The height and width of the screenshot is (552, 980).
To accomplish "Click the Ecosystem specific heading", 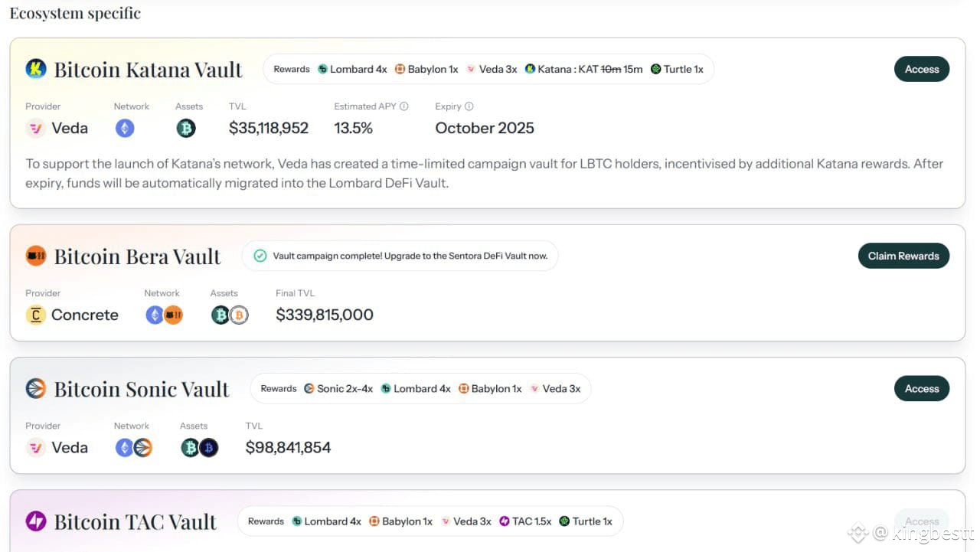I will (x=75, y=13).
